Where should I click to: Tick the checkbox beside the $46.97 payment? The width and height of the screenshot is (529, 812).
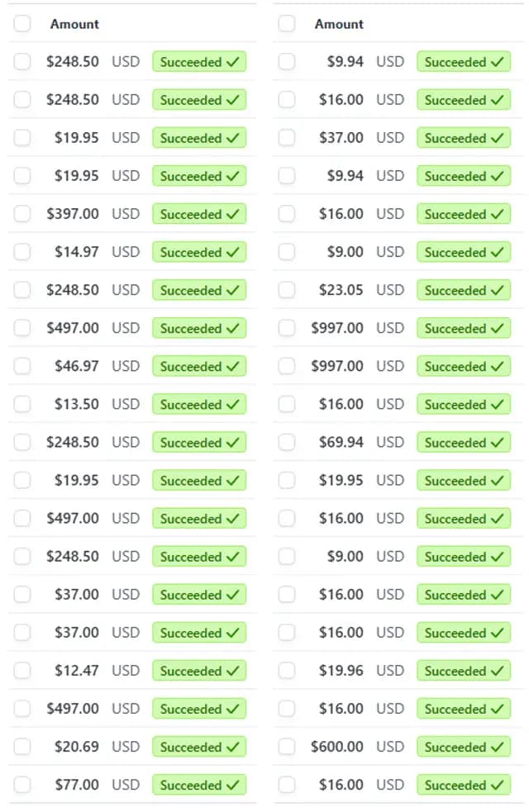(22, 366)
